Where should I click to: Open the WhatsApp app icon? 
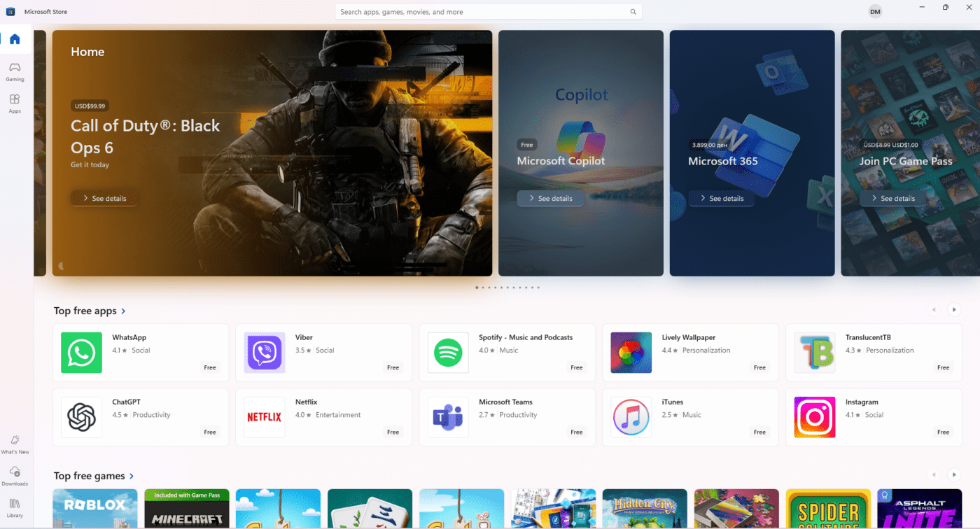click(x=81, y=353)
